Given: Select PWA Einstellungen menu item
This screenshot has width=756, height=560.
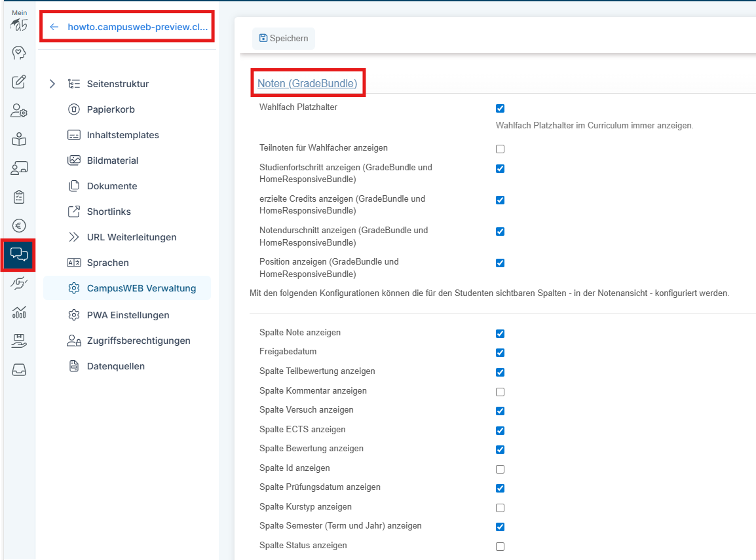Looking at the screenshot, I should pos(128,315).
